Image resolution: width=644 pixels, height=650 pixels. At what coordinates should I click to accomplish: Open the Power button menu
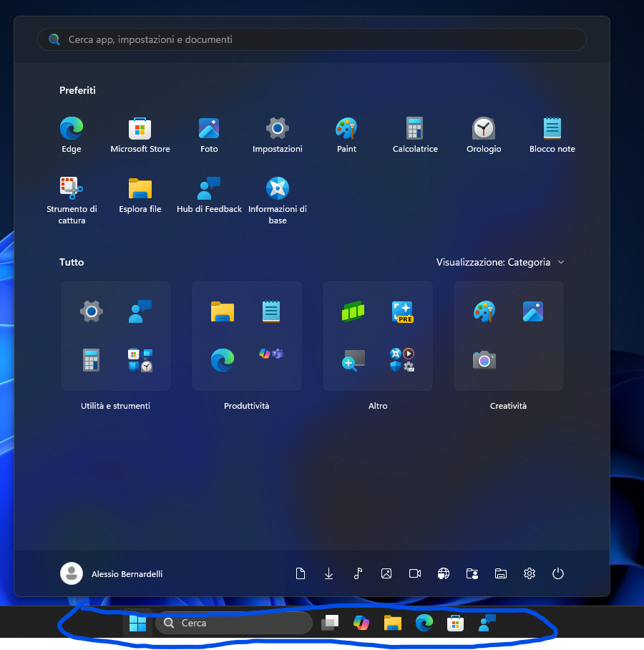558,573
